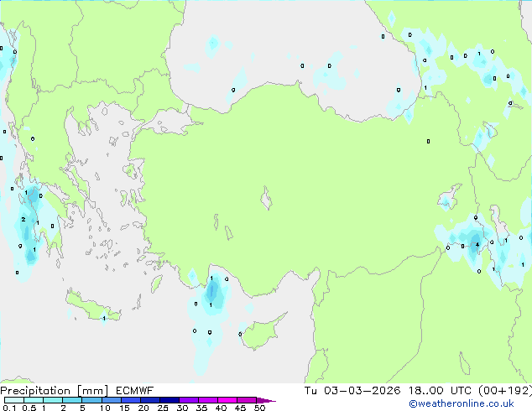Select the 1–2 mm legend color swatch
532x411 pixels.
pos(53,400)
